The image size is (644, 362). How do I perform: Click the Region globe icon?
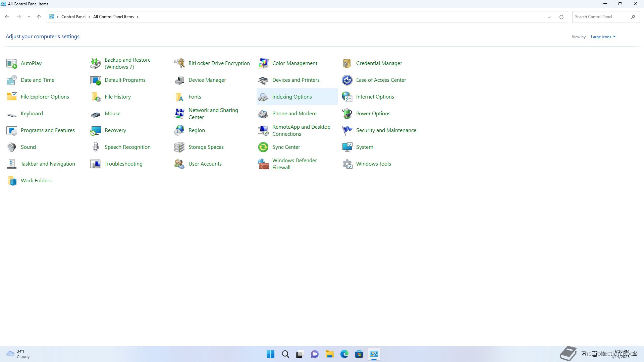tap(179, 130)
